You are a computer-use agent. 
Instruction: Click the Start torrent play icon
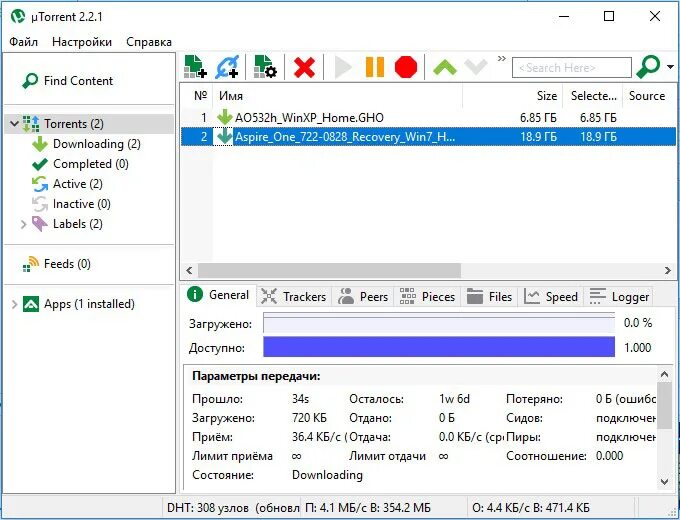point(343,67)
